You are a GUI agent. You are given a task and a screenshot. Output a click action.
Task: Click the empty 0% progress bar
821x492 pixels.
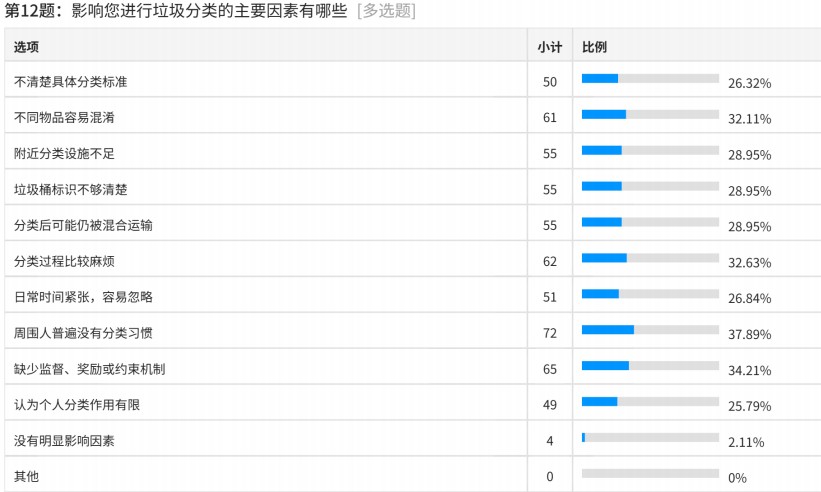coord(650,473)
